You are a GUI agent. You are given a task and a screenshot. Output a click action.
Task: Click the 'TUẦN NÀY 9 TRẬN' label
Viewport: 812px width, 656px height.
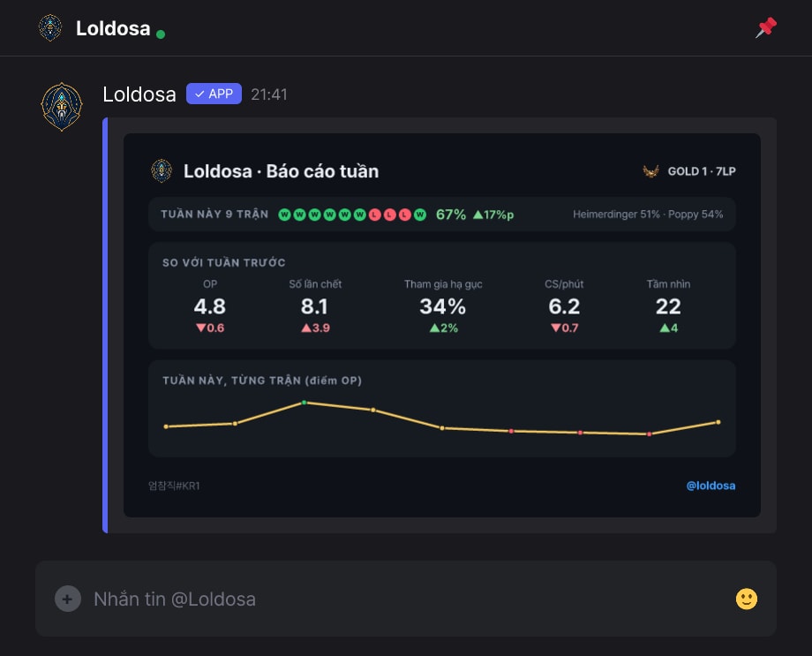point(214,215)
